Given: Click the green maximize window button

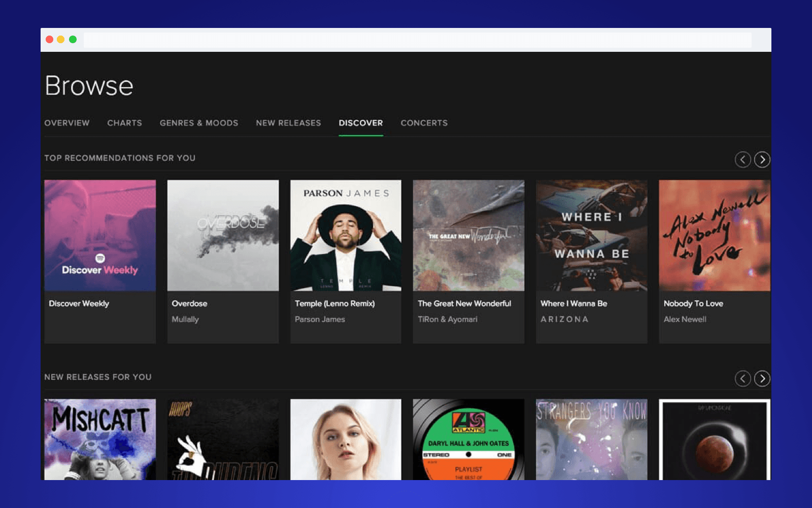Looking at the screenshot, I should [x=73, y=40].
